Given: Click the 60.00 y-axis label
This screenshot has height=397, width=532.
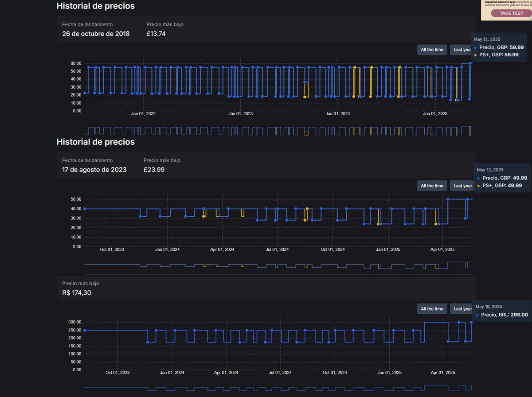Looking at the screenshot, I should pyautogui.click(x=76, y=63).
